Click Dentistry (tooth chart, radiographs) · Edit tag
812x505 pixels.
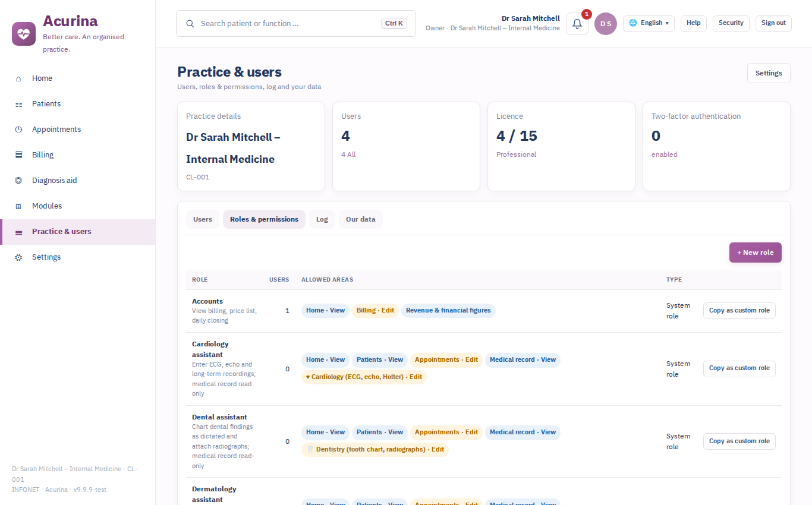[375, 450]
